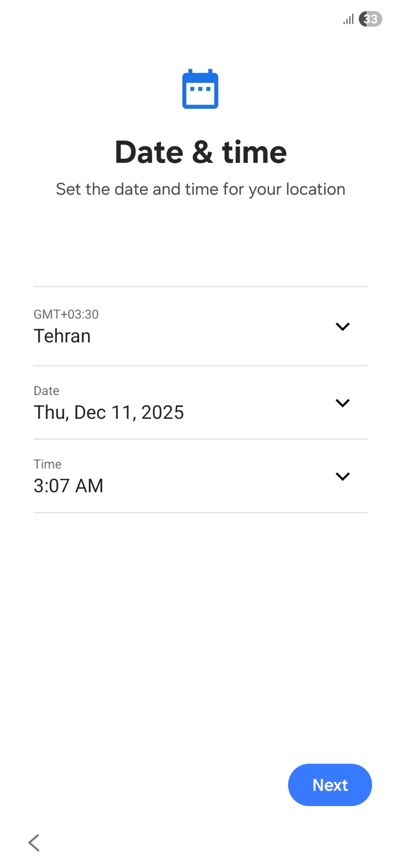Tap the year 2025 in the date

pyautogui.click(x=162, y=412)
